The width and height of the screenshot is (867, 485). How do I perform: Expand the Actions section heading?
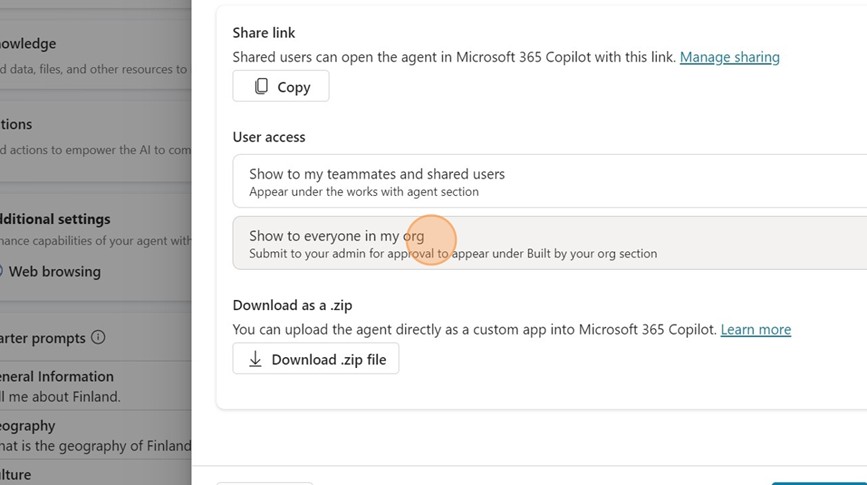click(x=16, y=124)
